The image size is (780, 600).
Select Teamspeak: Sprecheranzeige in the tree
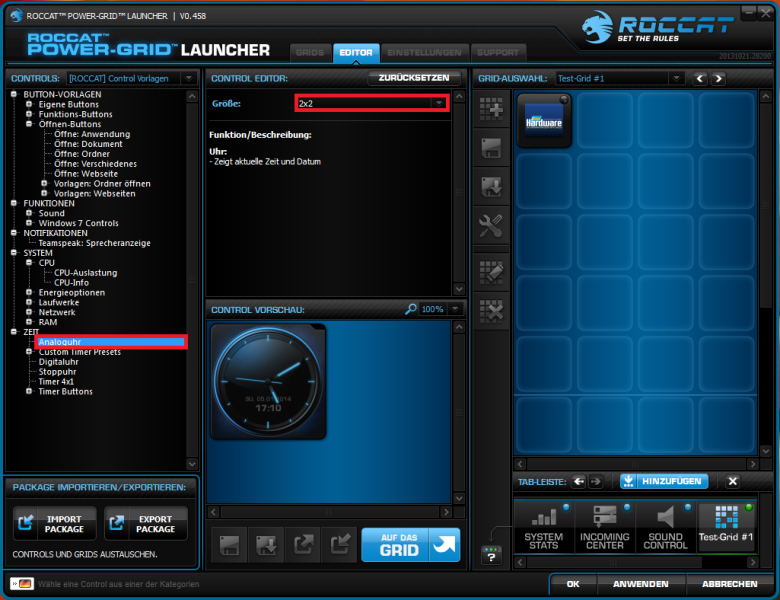(x=94, y=243)
